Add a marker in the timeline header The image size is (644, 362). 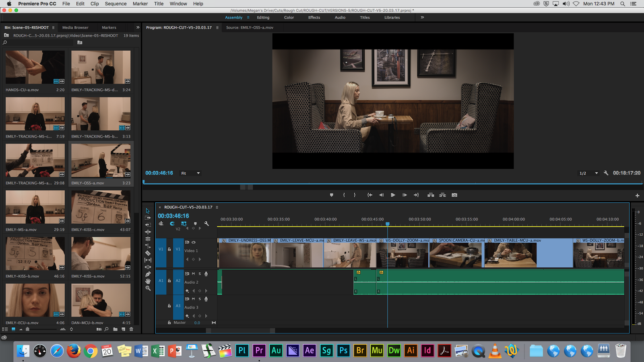pyautogui.click(x=195, y=224)
